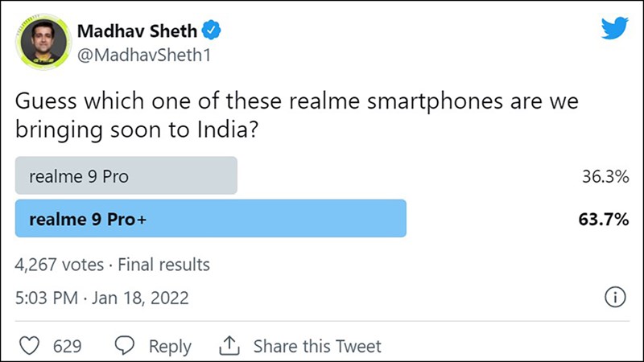Click the Jan 18, 2022 date

coord(142,298)
